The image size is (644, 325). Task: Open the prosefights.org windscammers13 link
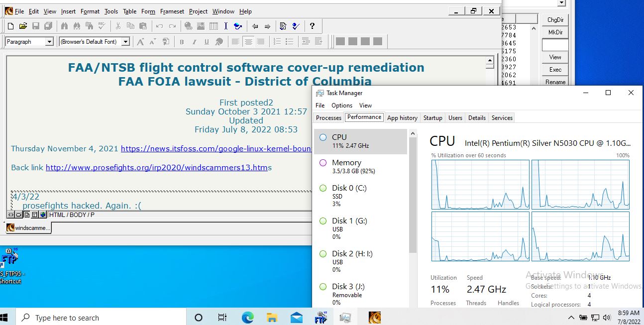click(157, 168)
